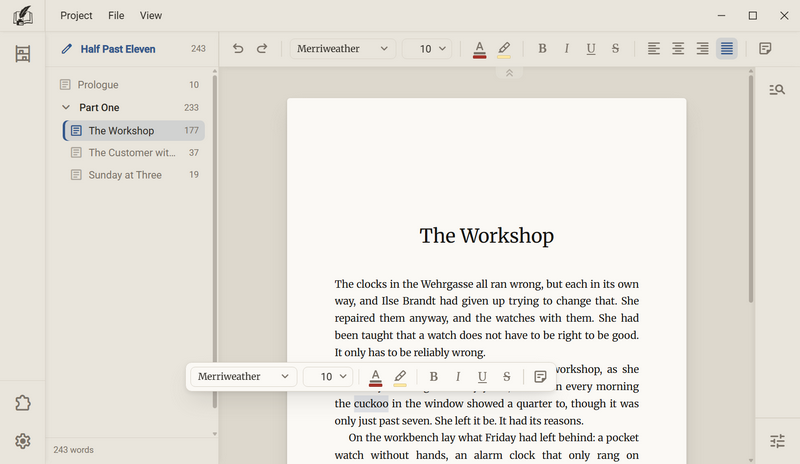Toggle strikethrough in the main toolbar
This screenshot has width=800, height=464.
(x=615, y=48)
